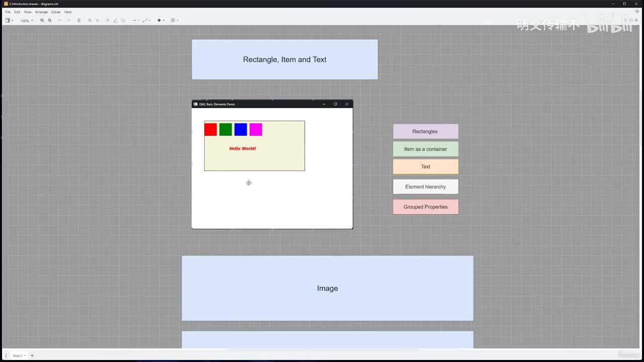
Task: Select the 'Rectangle, Item and Text' box
Action: (285, 59)
